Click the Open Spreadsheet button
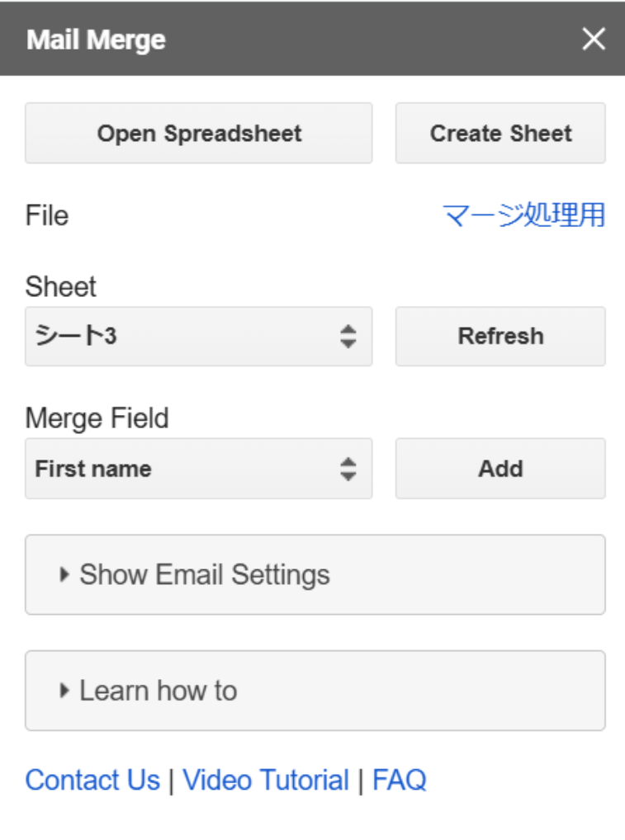The height and width of the screenshot is (840, 625). coord(198,133)
